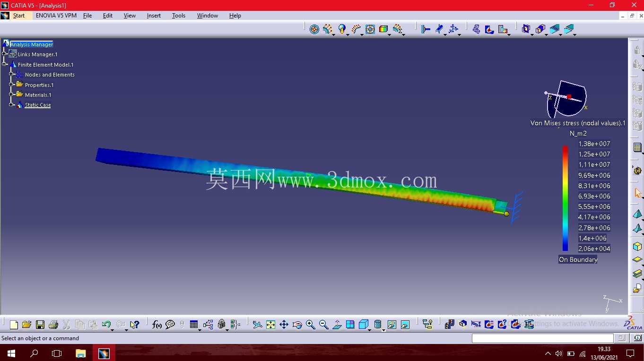Undo with the green arrow icon
The width and height of the screenshot is (644, 361).
pyautogui.click(x=106, y=325)
